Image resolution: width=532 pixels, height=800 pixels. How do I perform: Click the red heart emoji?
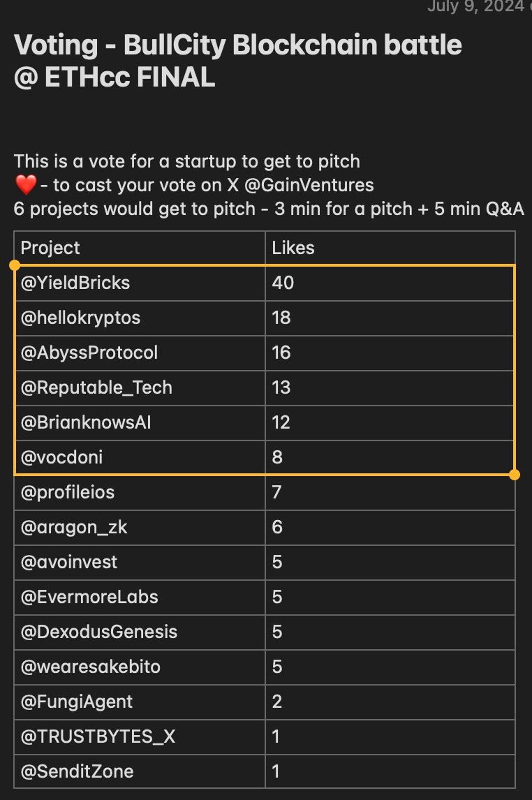coord(26,185)
